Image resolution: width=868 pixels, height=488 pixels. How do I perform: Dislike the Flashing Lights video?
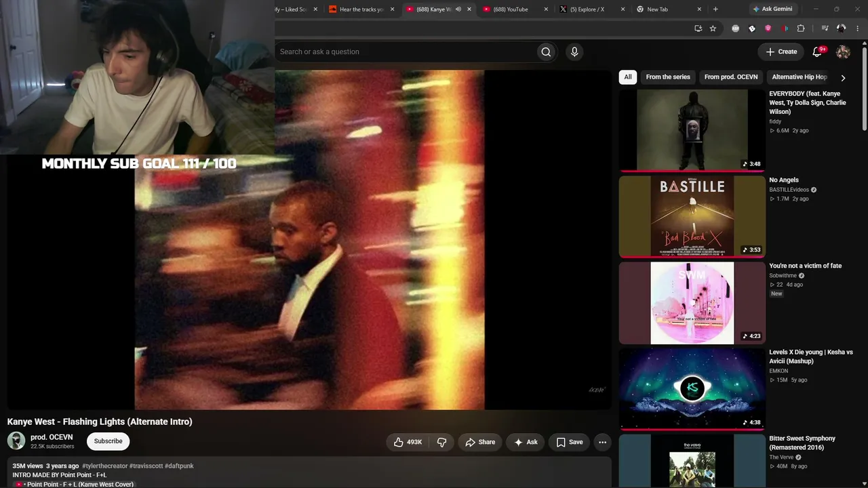coord(442,442)
